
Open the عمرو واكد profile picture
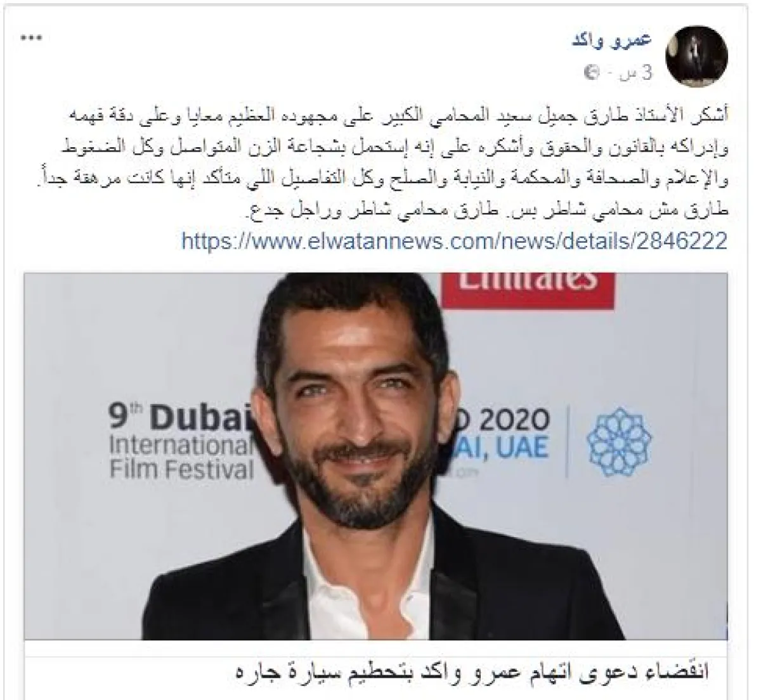tap(696, 57)
